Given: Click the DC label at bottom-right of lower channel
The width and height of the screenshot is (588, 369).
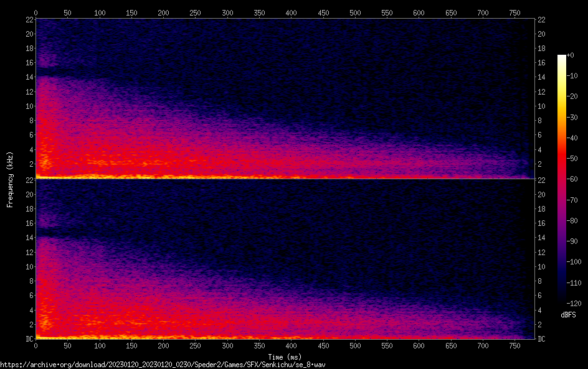Looking at the screenshot, I should [542, 339].
